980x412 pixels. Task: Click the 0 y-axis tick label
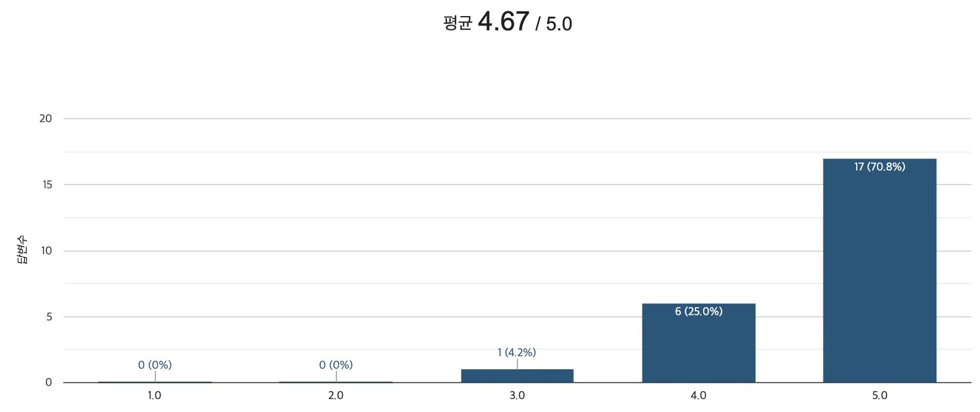(49, 382)
